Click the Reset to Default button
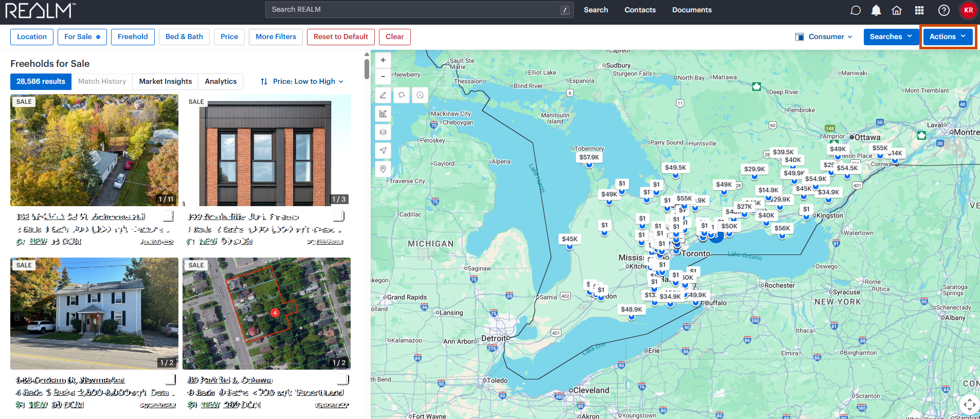The image size is (980, 419). [x=340, y=37]
